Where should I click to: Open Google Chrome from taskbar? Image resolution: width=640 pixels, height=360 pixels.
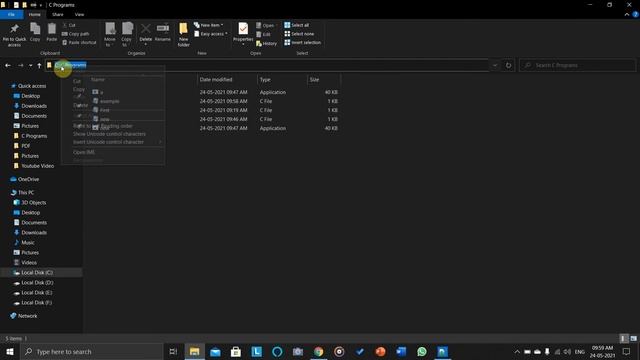(x=318, y=351)
